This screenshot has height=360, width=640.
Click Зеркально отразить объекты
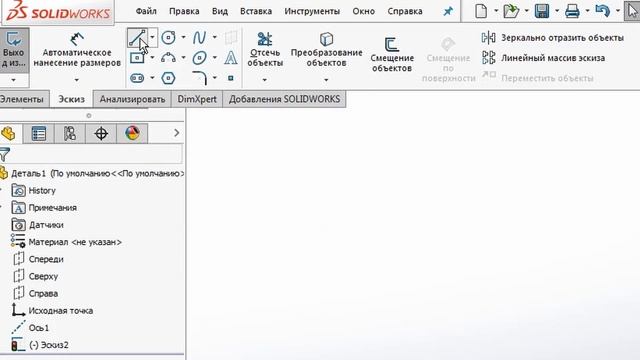[552, 38]
